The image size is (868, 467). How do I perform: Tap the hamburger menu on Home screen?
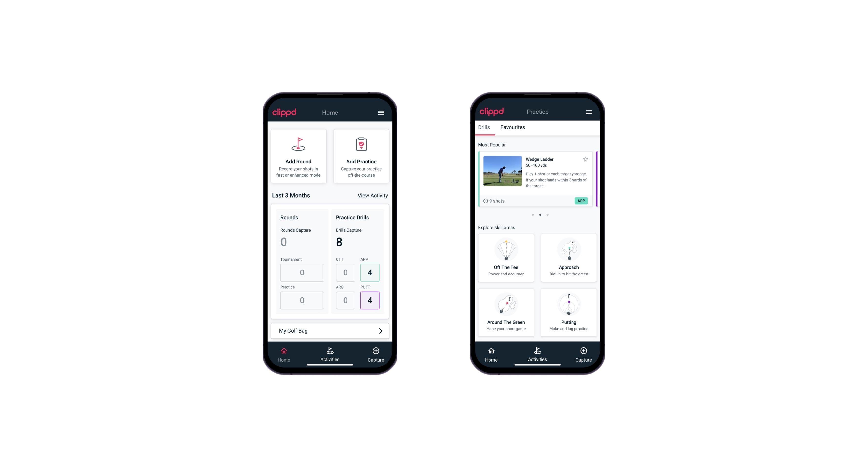(381, 112)
